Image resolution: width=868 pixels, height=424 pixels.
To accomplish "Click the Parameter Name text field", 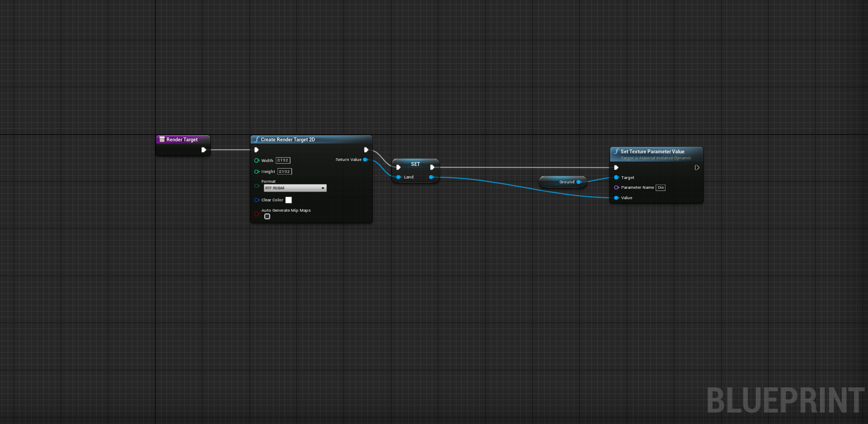I will pyautogui.click(x=661, y=188).
